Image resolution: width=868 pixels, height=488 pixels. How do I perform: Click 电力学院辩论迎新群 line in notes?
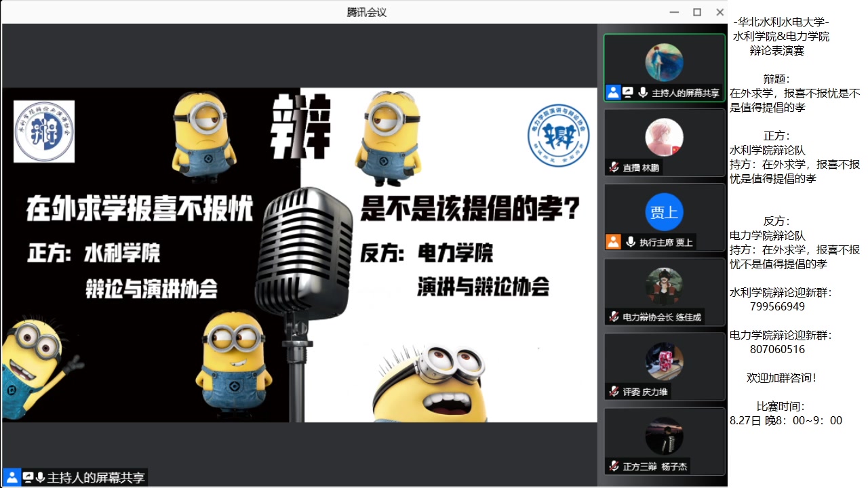point(781,335)
